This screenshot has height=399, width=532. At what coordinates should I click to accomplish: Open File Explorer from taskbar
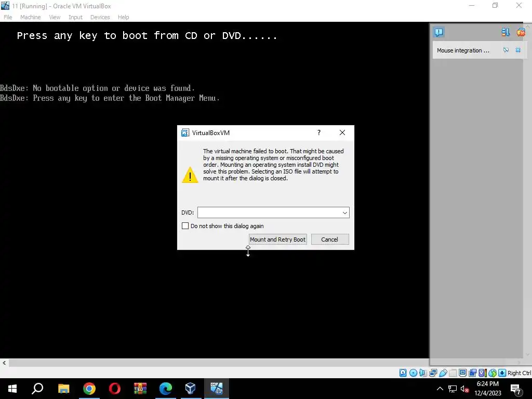pos(63,389)
